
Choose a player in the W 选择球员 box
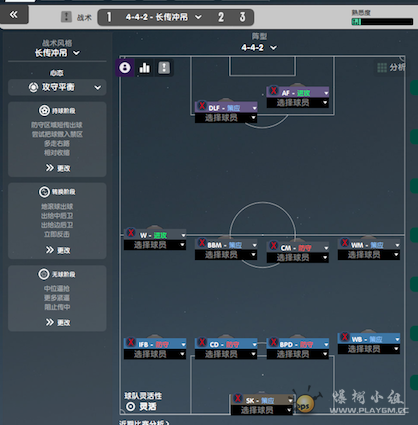coord(155,245)
